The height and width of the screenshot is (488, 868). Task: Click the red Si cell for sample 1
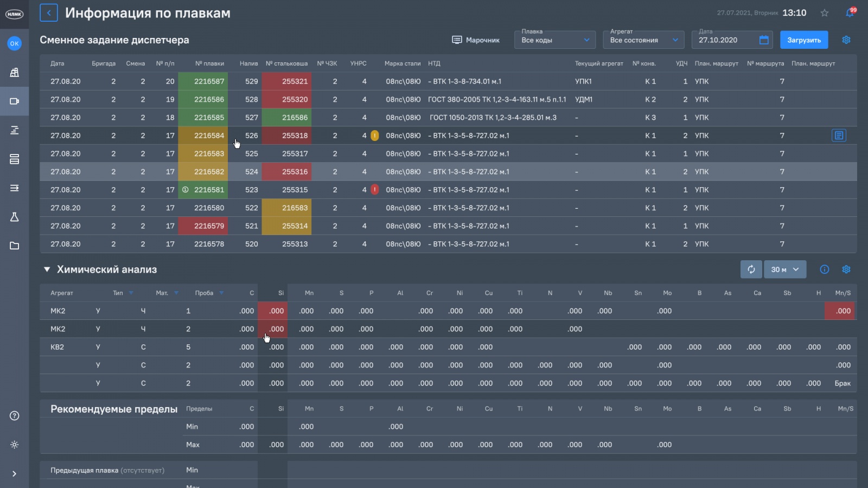click(273, 311)
